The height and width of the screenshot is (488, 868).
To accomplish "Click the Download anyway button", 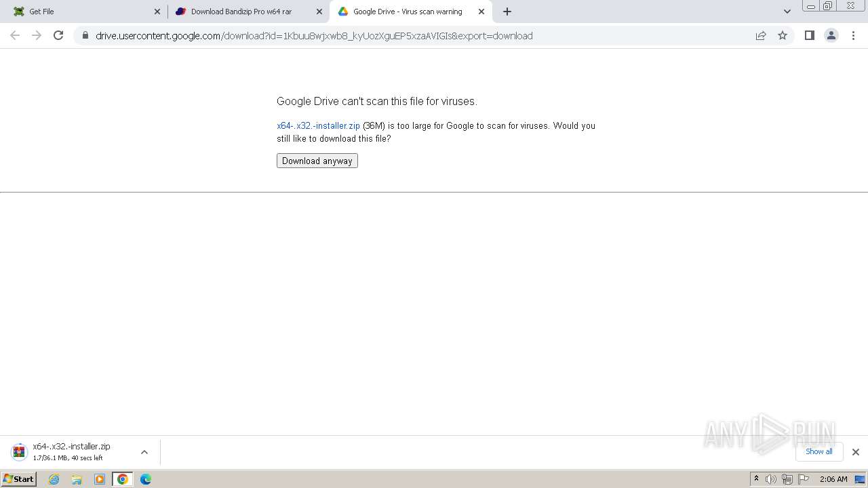I will click(317, 161).
